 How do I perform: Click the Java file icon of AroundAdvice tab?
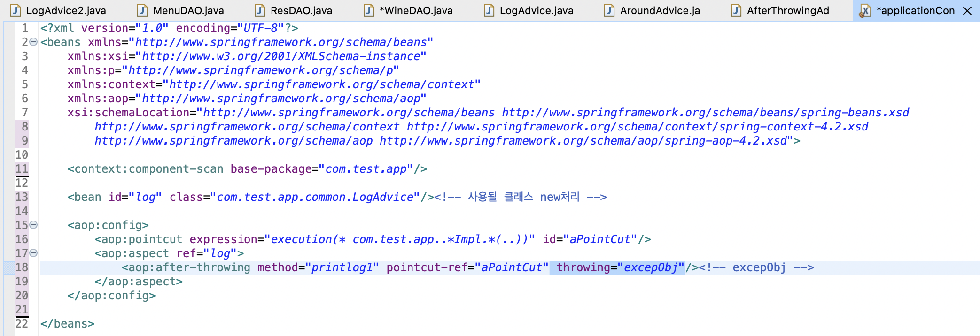click(609, 10)
